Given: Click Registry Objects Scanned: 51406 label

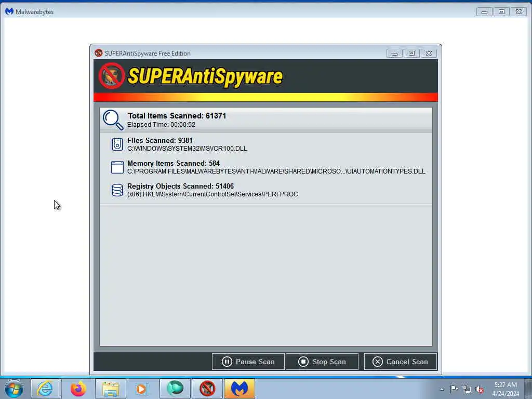Looking at the screenshot, I should tap(180, 186).
